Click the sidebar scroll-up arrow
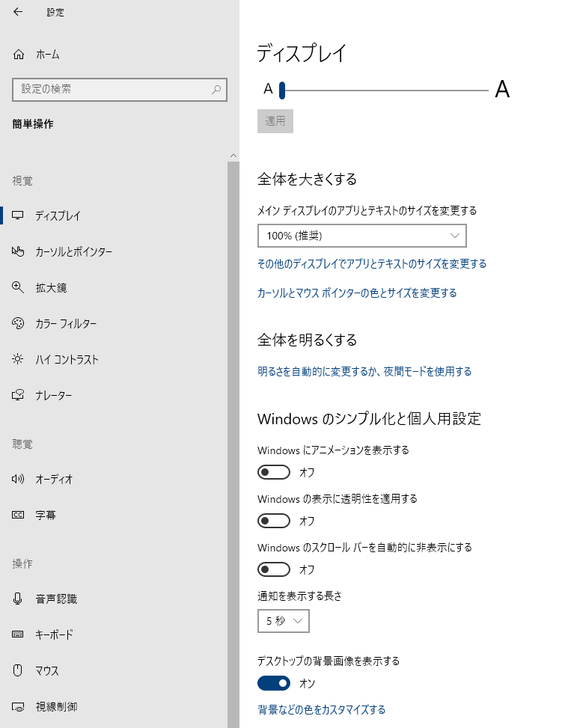This screenshot has height=728, width=565. 233,156
